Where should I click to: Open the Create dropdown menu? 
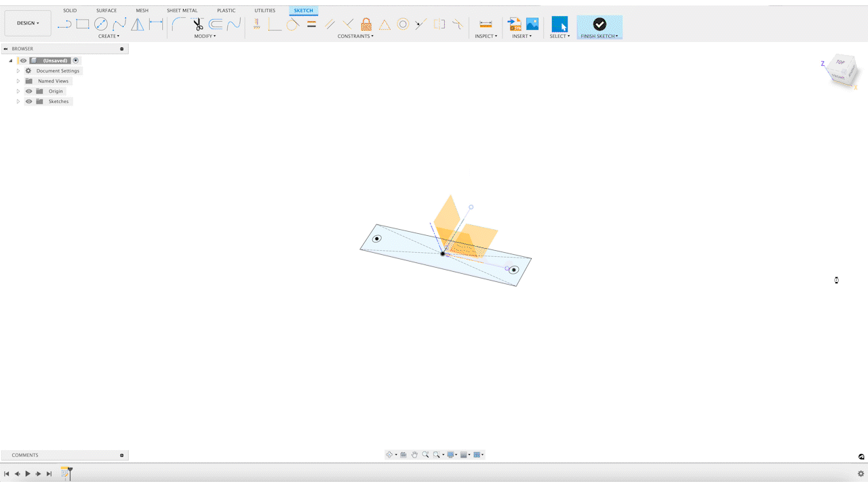point(108,36)
